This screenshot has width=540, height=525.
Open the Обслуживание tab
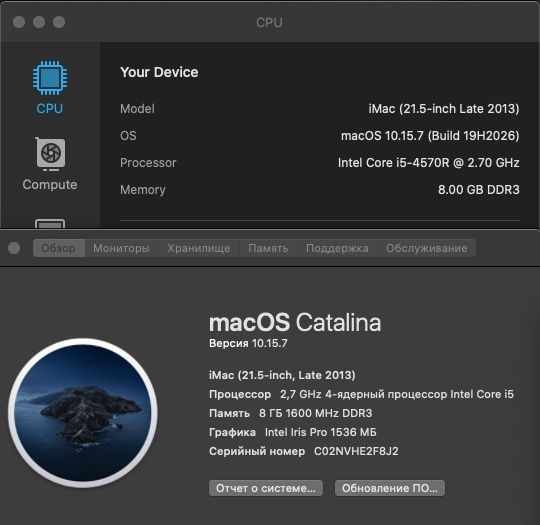pos(427,248)
